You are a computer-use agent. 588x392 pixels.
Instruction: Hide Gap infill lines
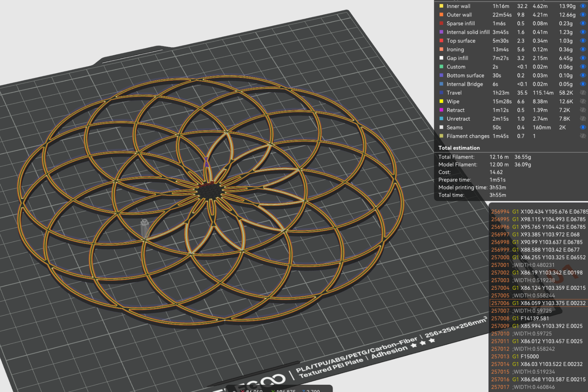(583, 58)
